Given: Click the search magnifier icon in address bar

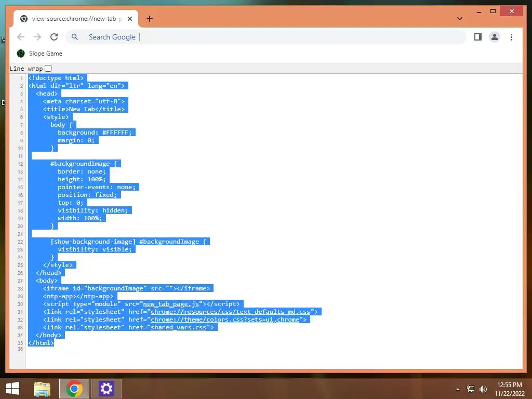Looking at the screenshot, I should pyautogui.click(x=75, y=37).
